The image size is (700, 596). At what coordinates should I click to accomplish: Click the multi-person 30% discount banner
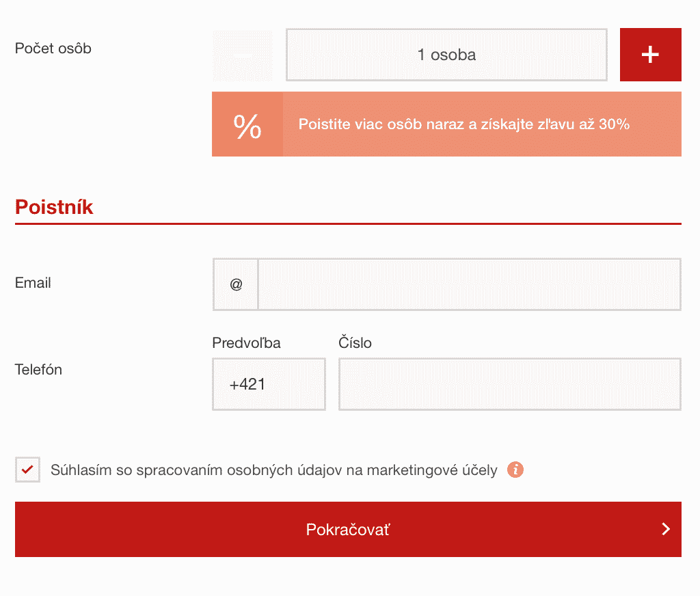pos(446,124)
